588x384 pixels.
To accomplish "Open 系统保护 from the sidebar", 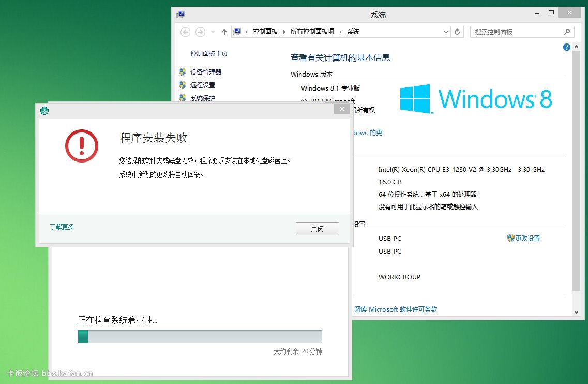I will 203,98.
